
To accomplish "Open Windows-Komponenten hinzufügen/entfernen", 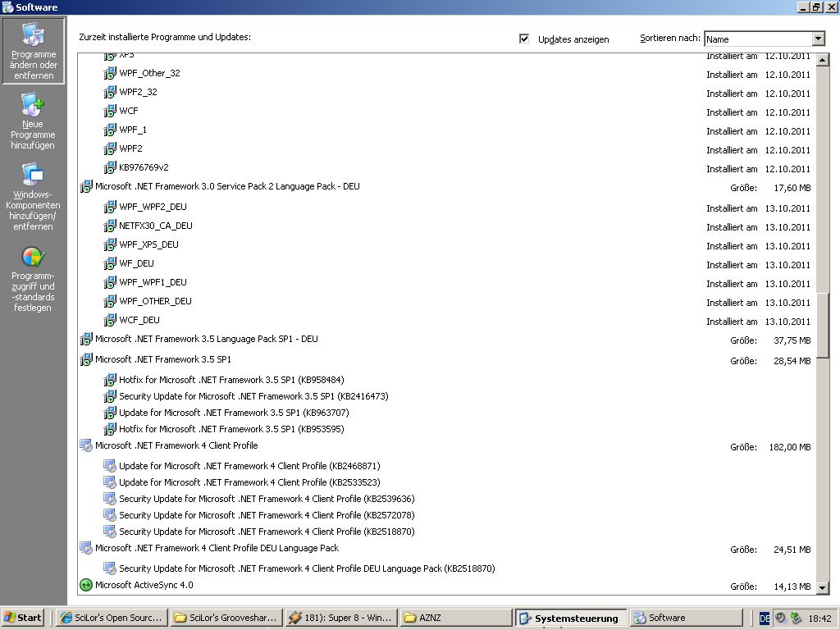I will click(33, 197).
